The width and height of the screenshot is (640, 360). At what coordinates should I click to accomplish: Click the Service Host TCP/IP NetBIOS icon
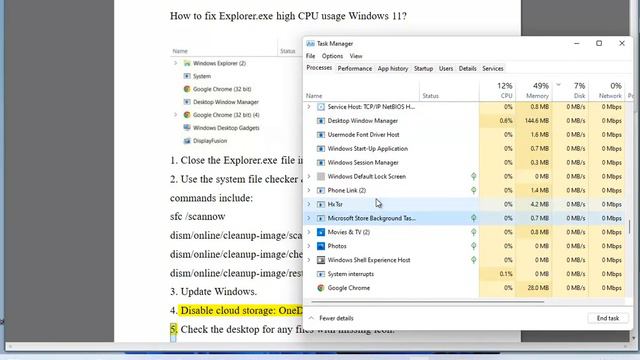pos(321,107)
